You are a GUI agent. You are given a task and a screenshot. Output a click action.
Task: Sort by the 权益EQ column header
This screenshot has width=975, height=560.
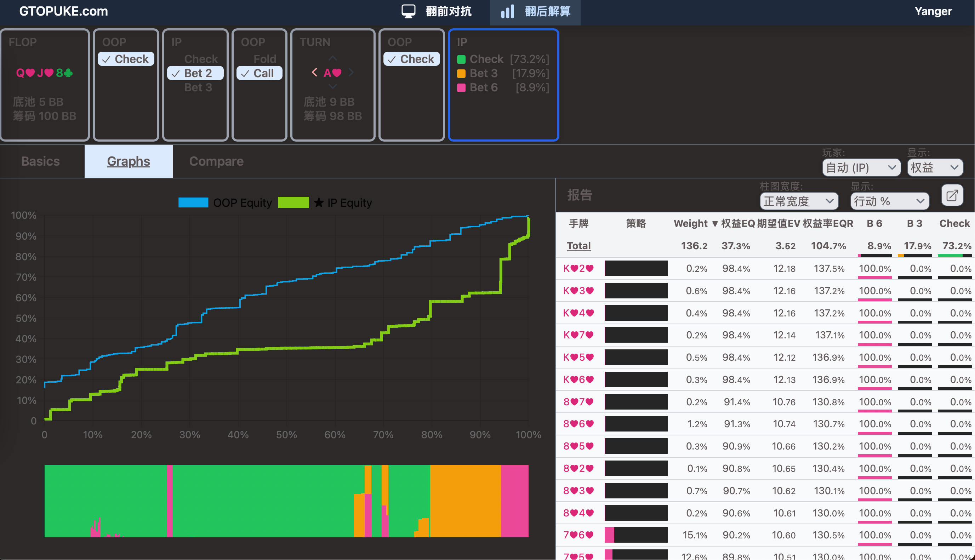pyautogui.click(x=734, y=223)
